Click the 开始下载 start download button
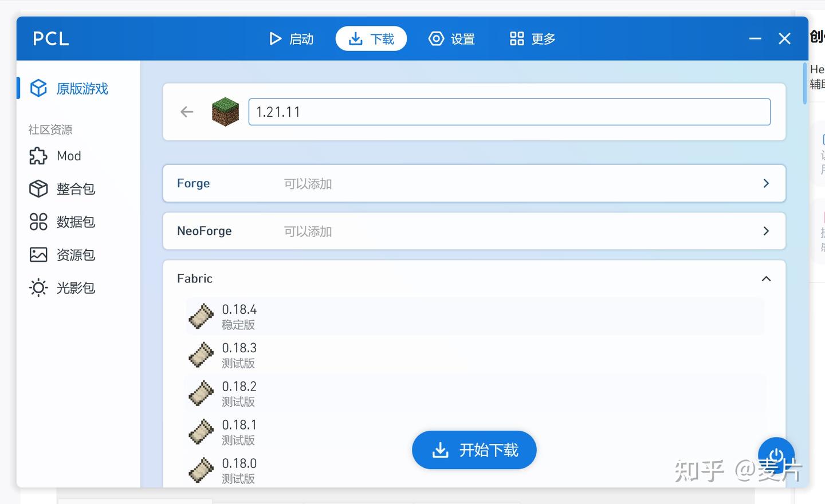The width and height of the screenshot is (825, 504). click(474, 450)
